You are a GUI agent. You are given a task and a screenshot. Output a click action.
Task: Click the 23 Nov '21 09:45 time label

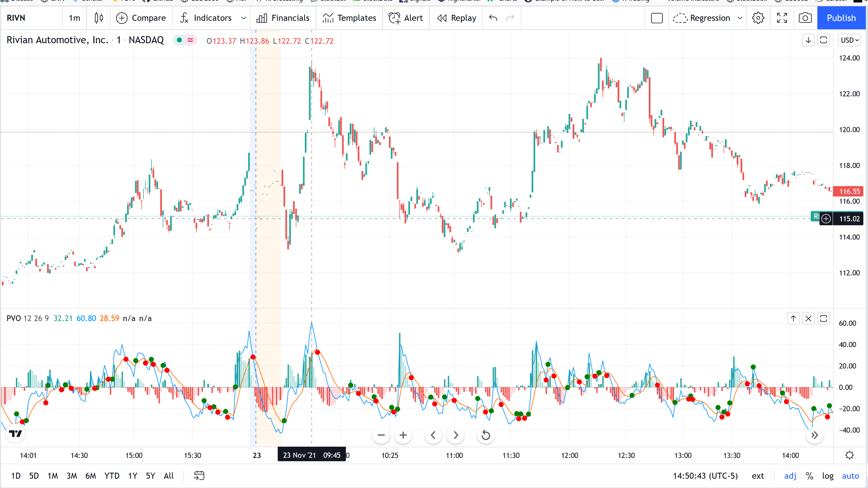click(x=311, y=455)
